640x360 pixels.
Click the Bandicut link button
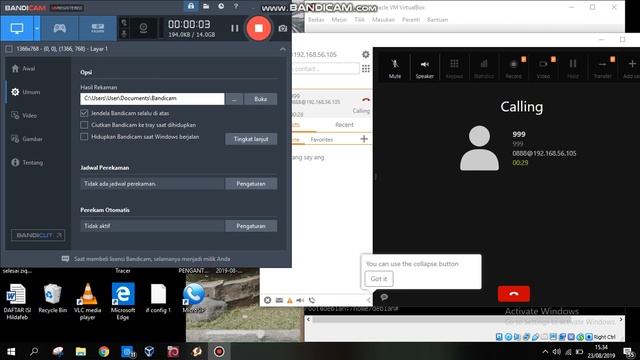click(38, 235)
